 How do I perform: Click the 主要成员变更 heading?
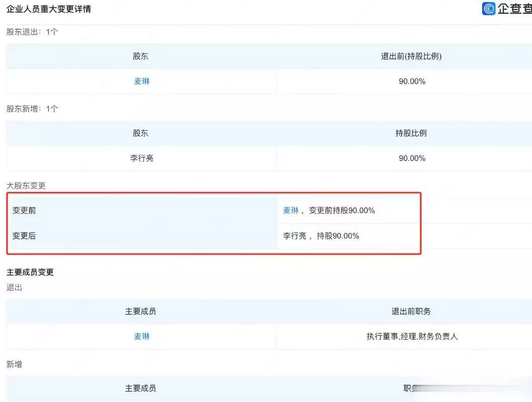[x=30, y=272]
